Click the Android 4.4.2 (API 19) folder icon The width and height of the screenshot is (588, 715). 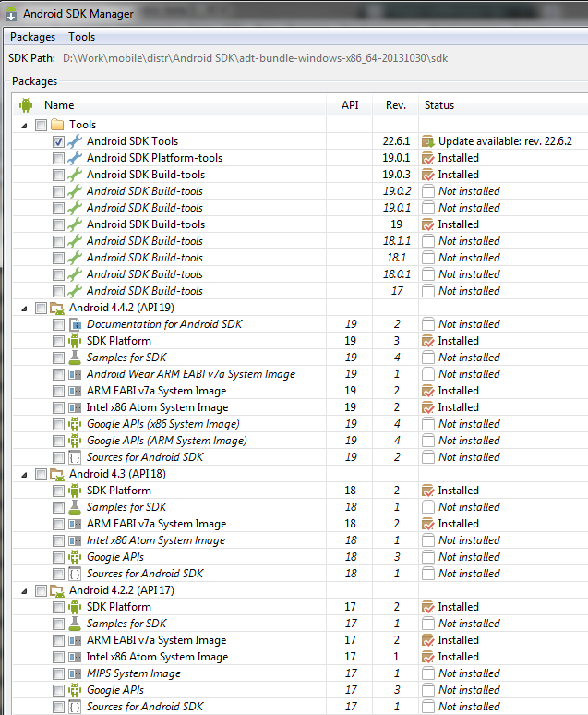57,308
